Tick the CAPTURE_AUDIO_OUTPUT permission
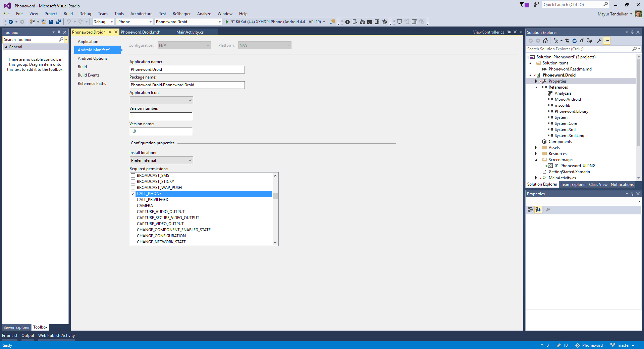This screenshot has width=644, height=349. tap(133, 212)
